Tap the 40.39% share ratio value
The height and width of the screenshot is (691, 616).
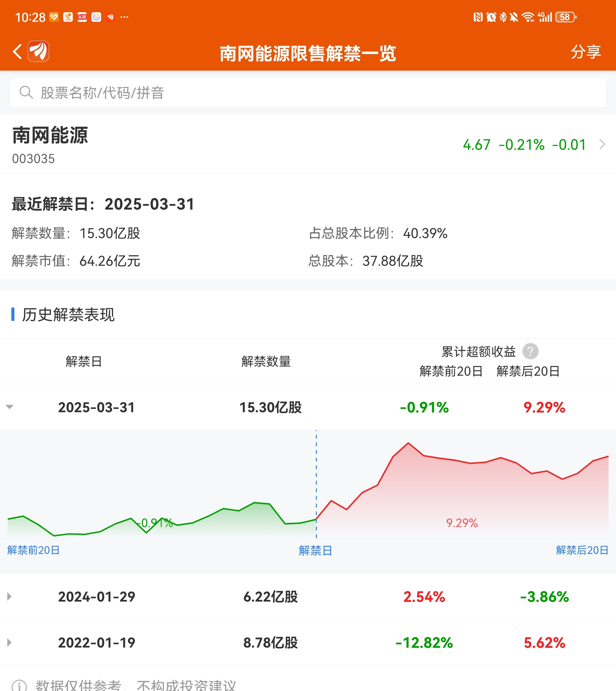(425, 233)
